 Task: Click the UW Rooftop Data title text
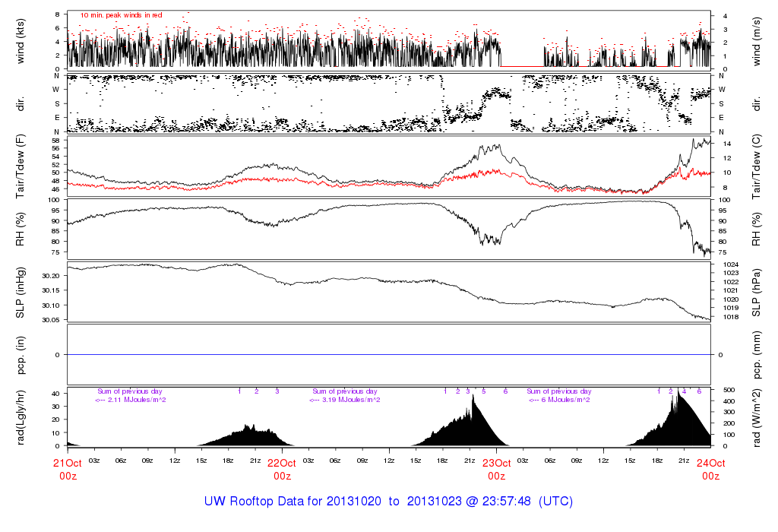[388, 502]
